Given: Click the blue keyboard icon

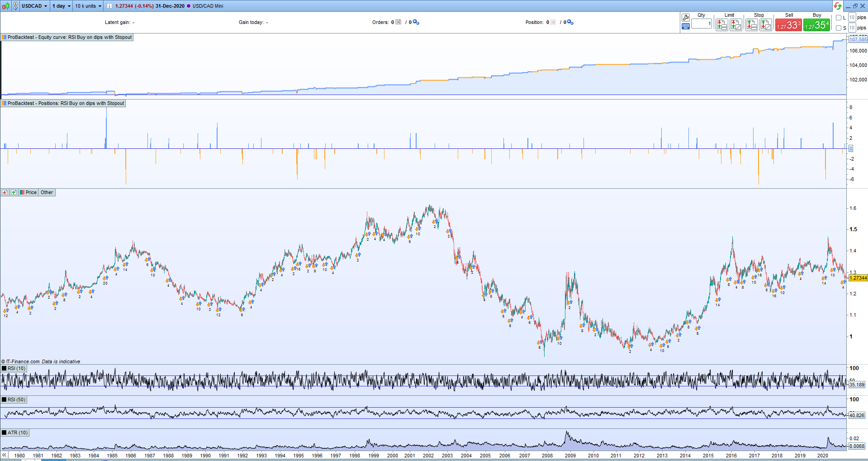Looking at the screenshot, I should [x=686, y=26].
